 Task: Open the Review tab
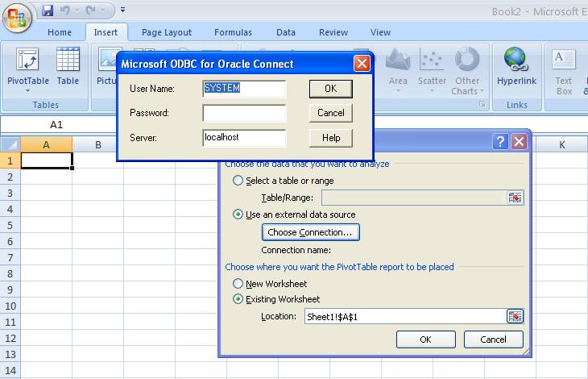[x=333, y=32]
